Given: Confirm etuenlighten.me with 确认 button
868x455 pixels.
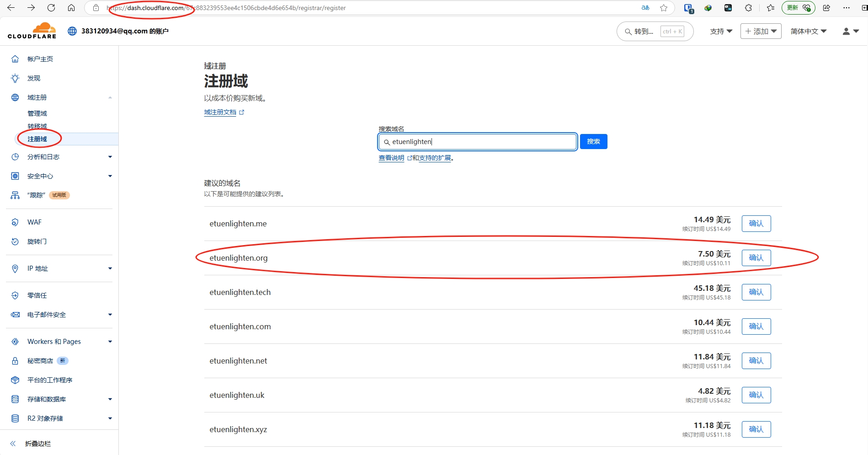Looking at the screenshot, I should click(756, 224).
